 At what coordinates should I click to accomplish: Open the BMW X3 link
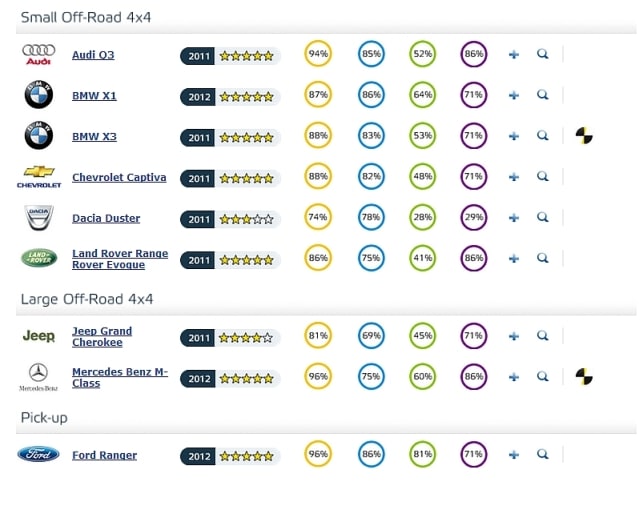point(94,136)
